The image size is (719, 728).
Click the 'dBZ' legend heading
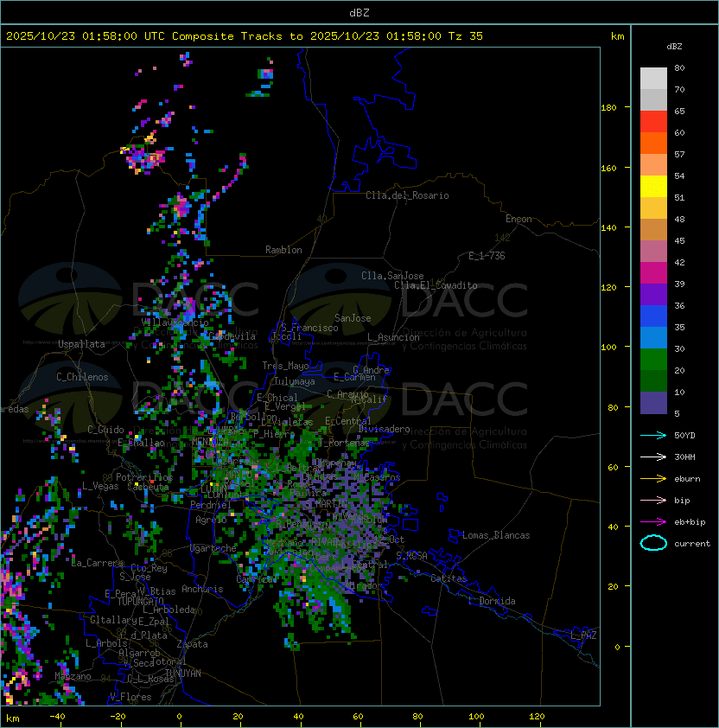pyautogui.click(x=674, y=47)
